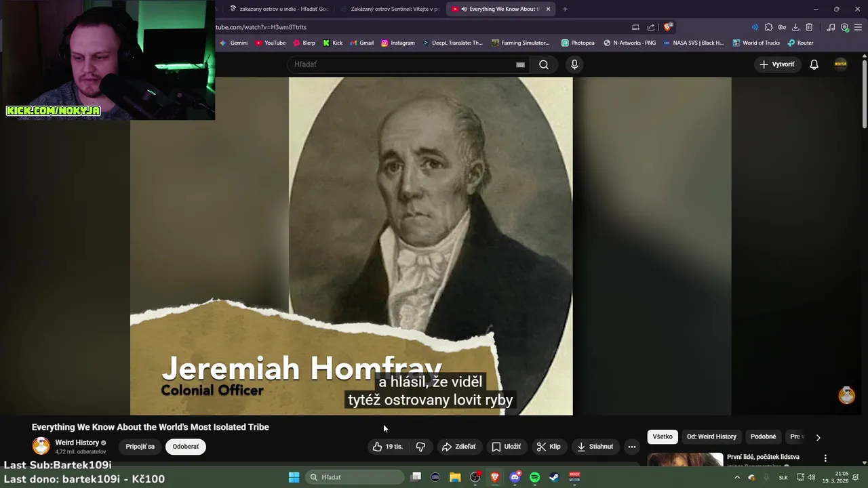The width and height of the screenshot is (868, 488).
Task: Share the video via Zdieľať
Action: 458,447
